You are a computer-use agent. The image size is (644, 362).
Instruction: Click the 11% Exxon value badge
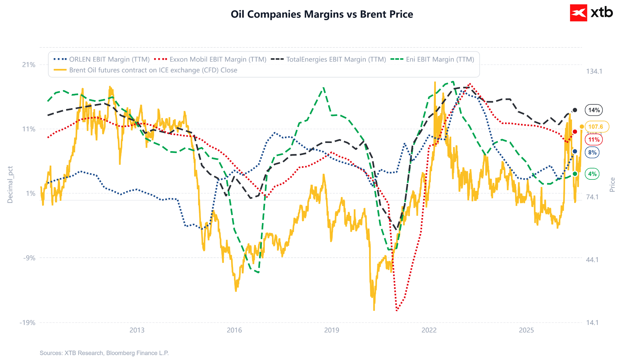[x=594, y=140]
